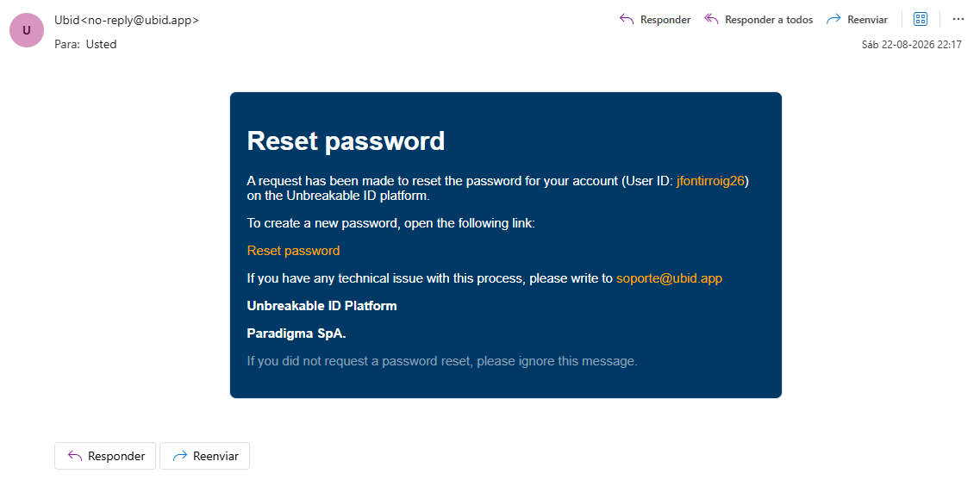The width and height of the screenshot is (980, 480).
Task: Open the soporte@ubid.app email link
Action: pos(670,278)
